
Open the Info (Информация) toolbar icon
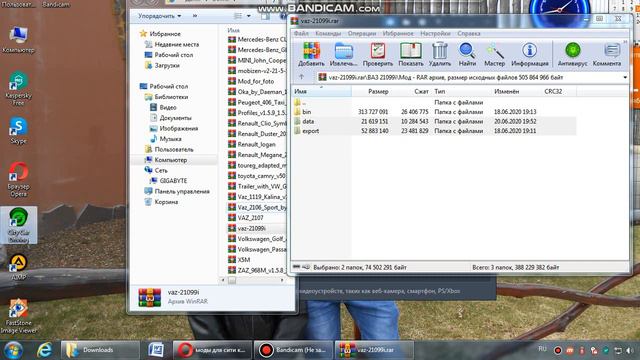pos(530,54)
